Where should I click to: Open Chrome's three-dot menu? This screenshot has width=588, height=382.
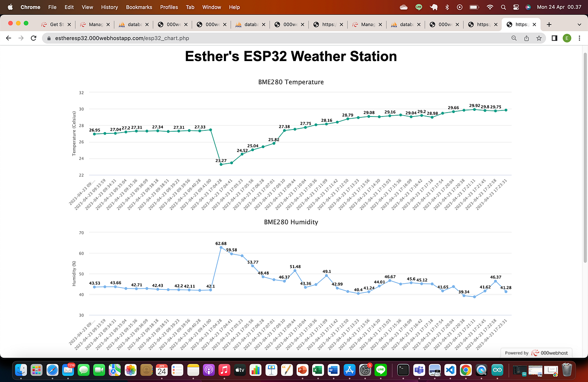pyautogui.click(x=579, y=38)
